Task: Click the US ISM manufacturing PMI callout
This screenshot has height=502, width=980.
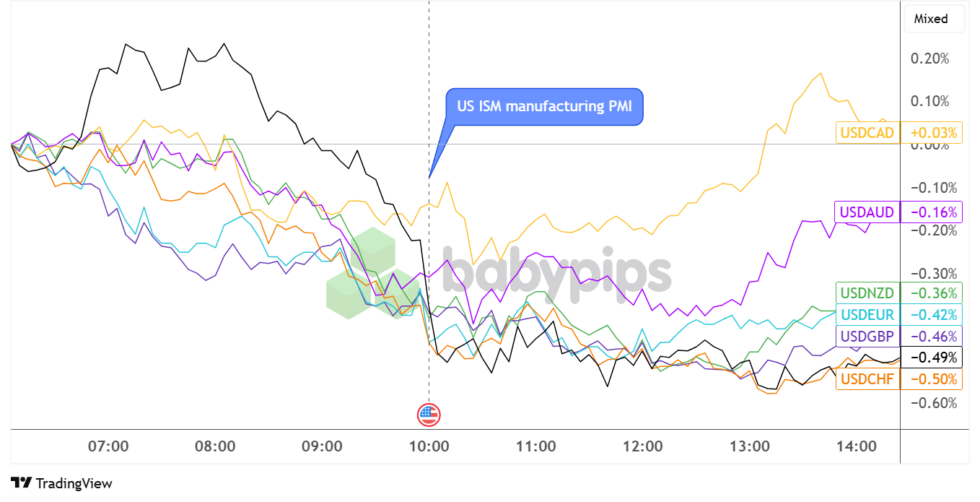Action: (544, 107)
